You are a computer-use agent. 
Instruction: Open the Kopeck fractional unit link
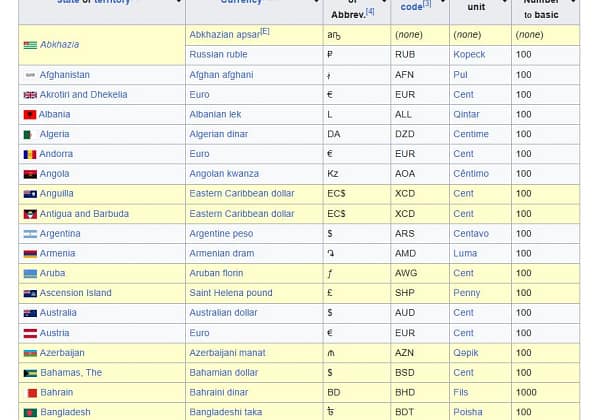pos(469,55)
